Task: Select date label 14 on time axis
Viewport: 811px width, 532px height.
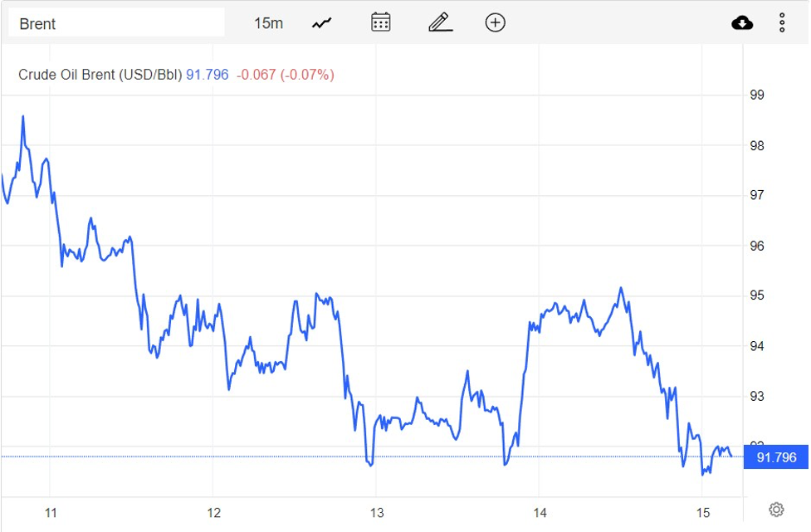Action: point(540,512)
